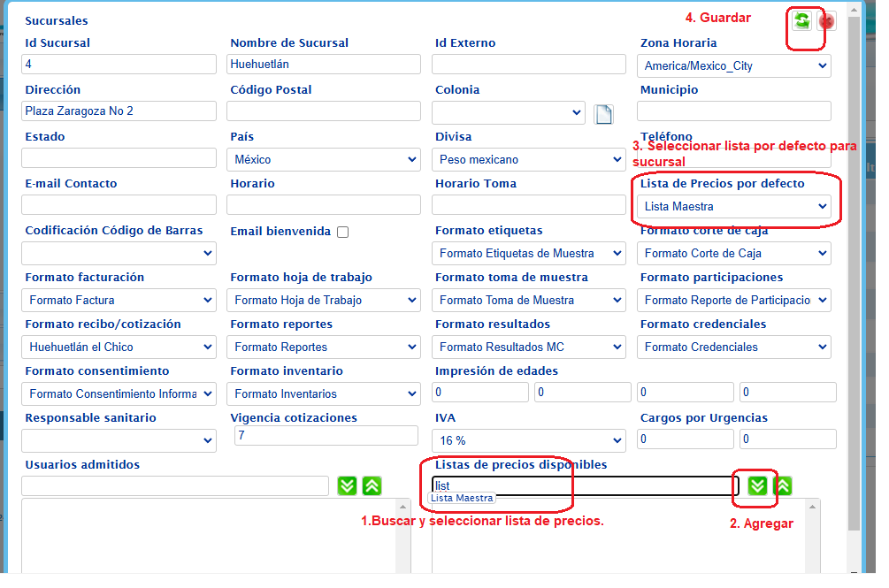889x588 pixels.
Task: Open the Formato toma de muestra dropdown
Action: (x=528, y=301)
